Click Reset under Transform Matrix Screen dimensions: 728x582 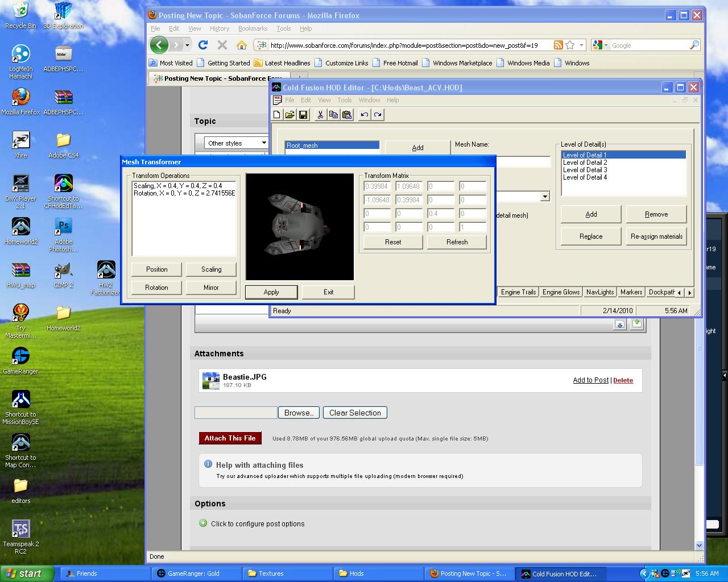pyautogui.click(x=393, y=242)
